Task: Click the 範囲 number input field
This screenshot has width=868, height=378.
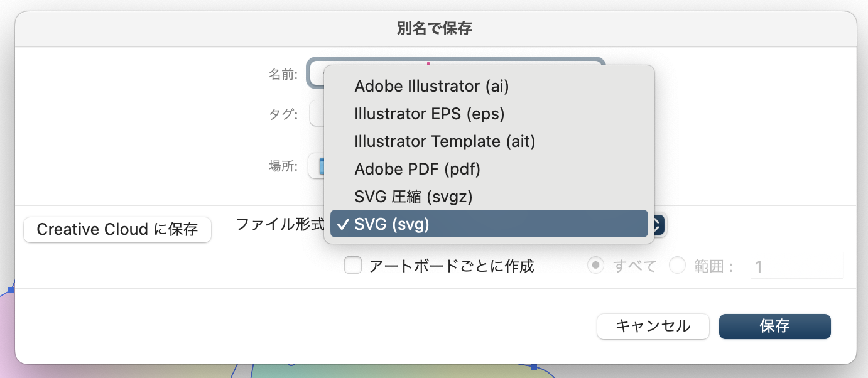Action: pyautogui.click(x=796, y=266)
